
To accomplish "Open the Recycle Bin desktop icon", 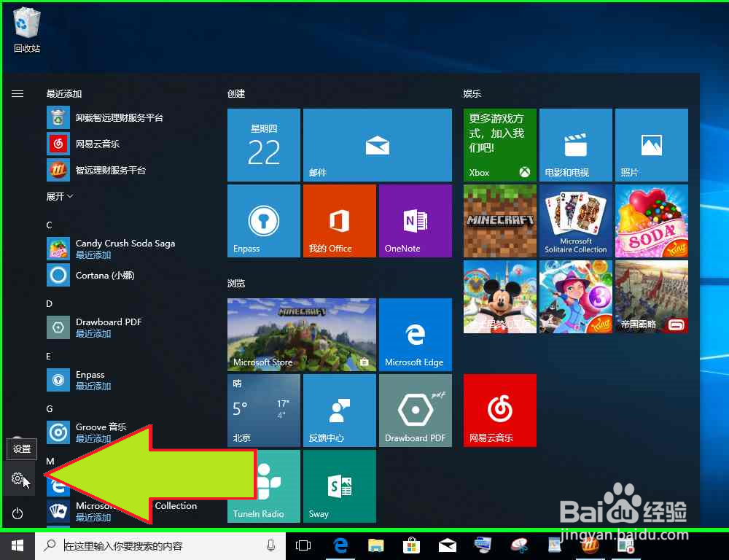I will click(26, 29).
